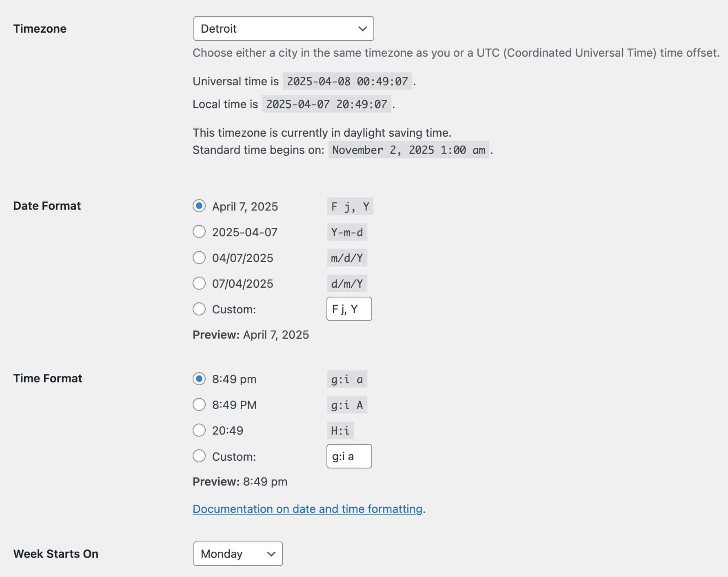Select the 8:49 pm time format
This screenshot has width=728, height=577.
199,379
